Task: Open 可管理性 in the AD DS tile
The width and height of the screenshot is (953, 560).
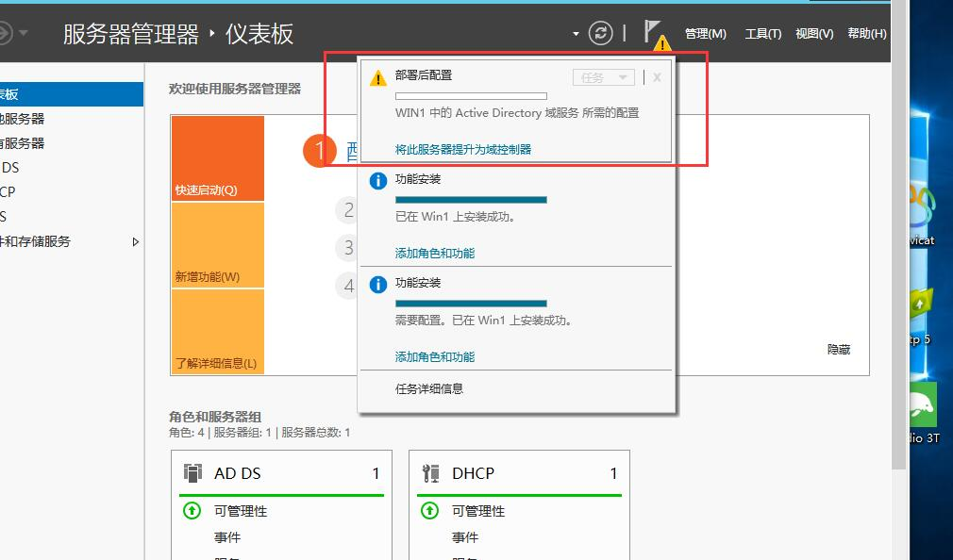Action: (x=241, y=511)
